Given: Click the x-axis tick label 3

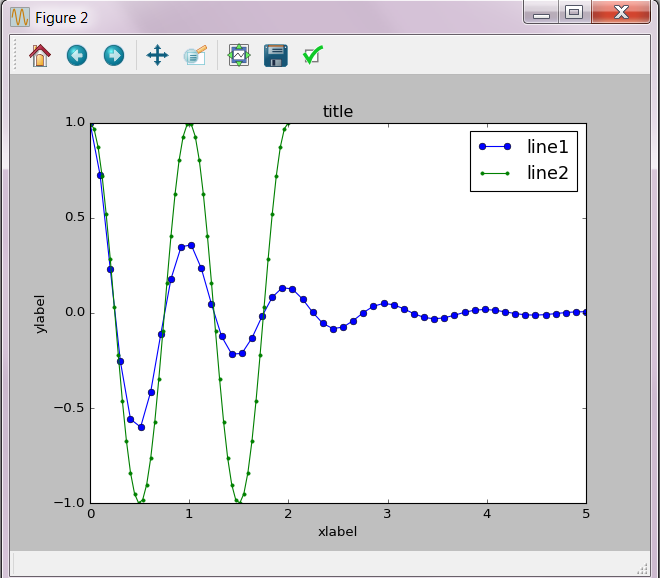Looking at the screenshot, I should coord(387,514).
